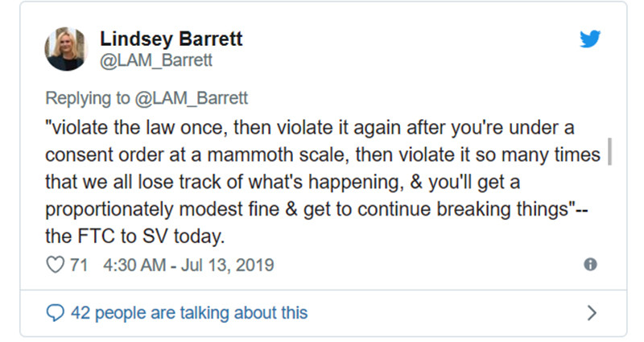644x342 pixels.
Task: Click the right chevron arrow to view the conversation
Action: pyautogui.click(x=592, y=312)
